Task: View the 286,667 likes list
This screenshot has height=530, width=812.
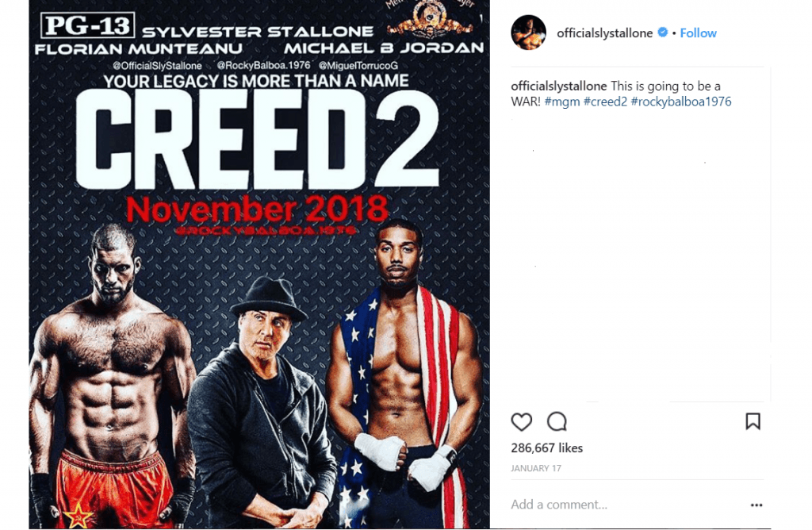Action: [x=547, y=448]
